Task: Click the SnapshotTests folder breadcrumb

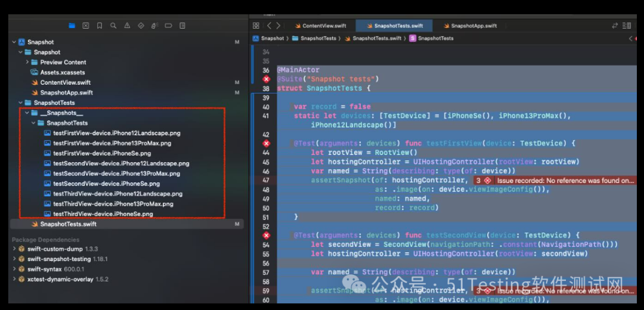Action: pos(314,38)
